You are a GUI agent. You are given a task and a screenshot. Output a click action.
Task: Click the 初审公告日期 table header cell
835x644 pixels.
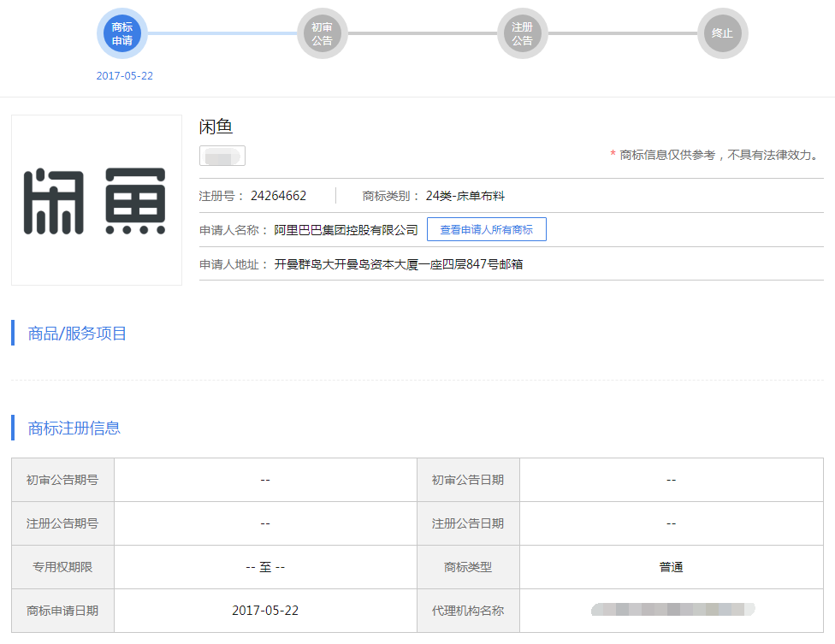[x=468, y=480]
